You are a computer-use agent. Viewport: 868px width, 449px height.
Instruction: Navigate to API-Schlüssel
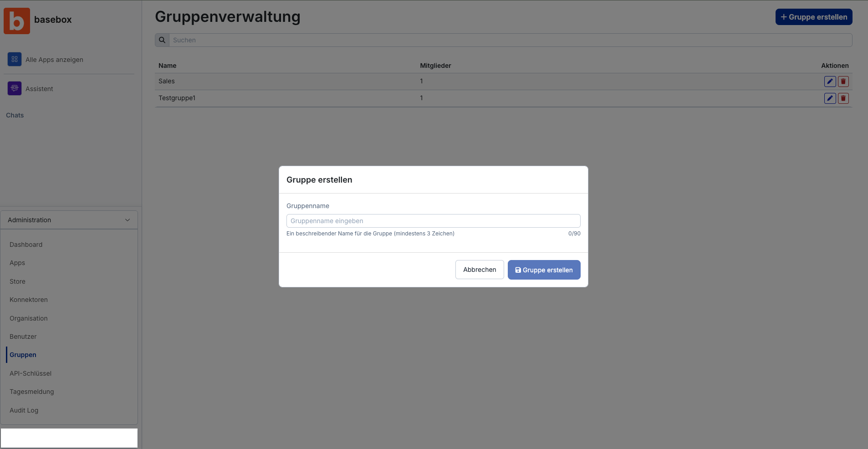click(31, 373)
